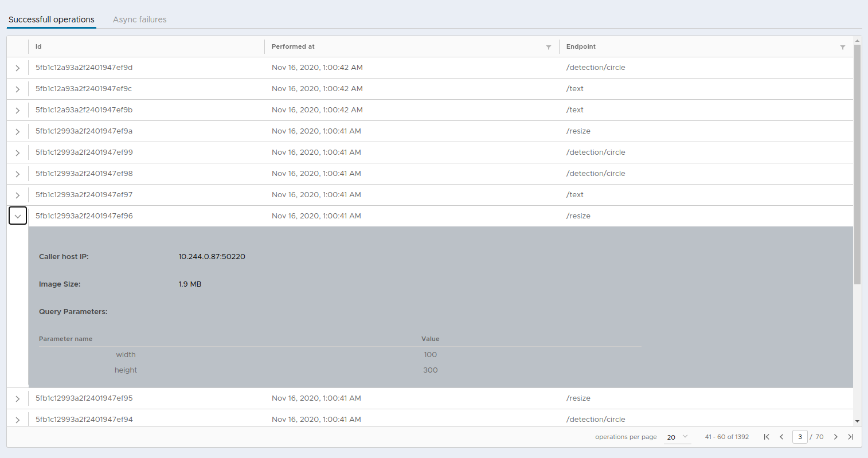Select id 5fb1c12993a2f2401947ef97 cell
Image resolution: width=868 pixels, height=458 pixels.
84,195
